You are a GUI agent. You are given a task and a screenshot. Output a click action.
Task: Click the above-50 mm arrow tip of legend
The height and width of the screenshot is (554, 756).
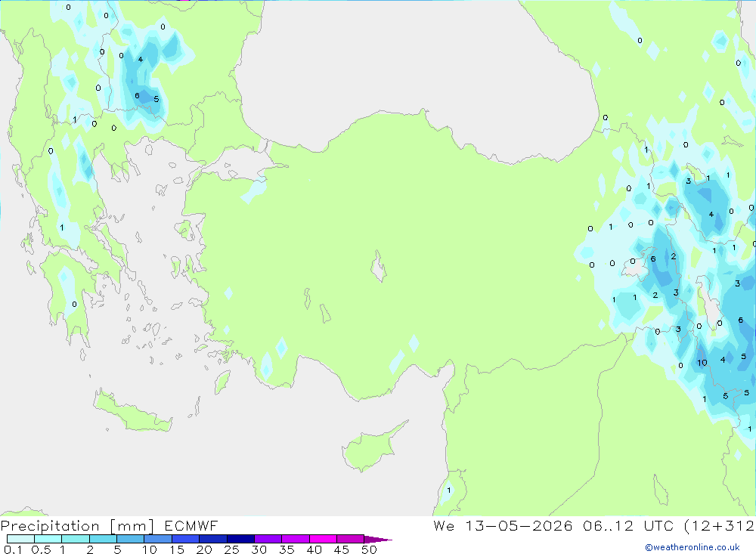tap(378, 540)
